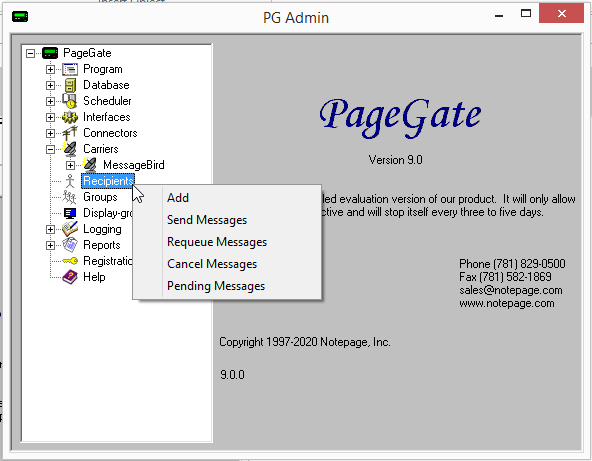The height and width of the screenshot is (461, 592).
Task: Click the 9.0.0 build number text
Action: coord(232,375)
